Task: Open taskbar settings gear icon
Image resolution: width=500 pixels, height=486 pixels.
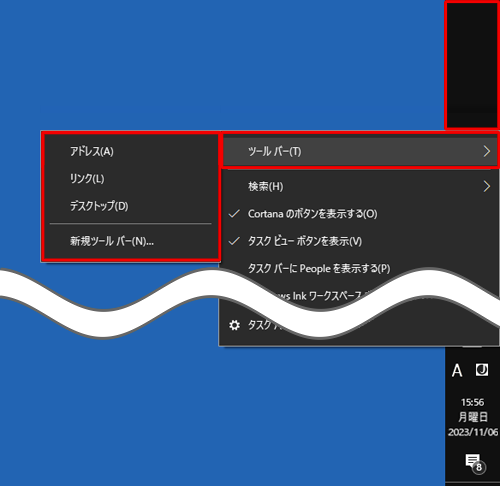Action: [234, 325]
